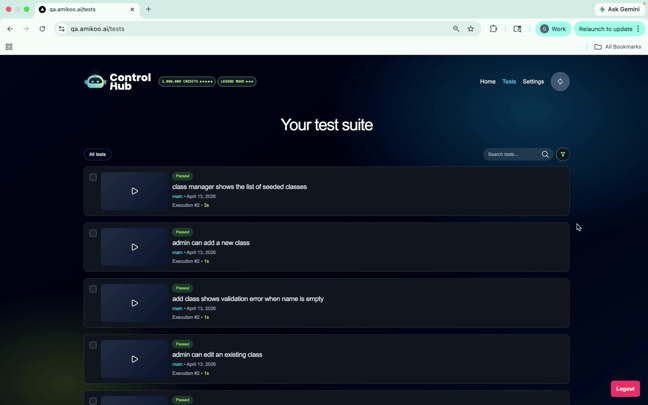Bookmark this page with star icon

(471, 29)
